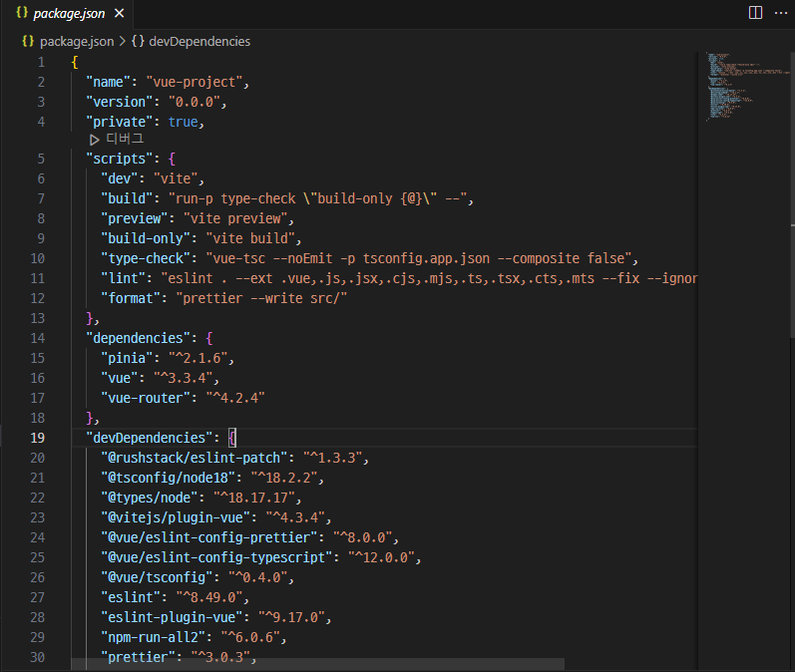Screen dimensions: 795x672
Task: Close the package.json tab
Action: pos(119,13)
